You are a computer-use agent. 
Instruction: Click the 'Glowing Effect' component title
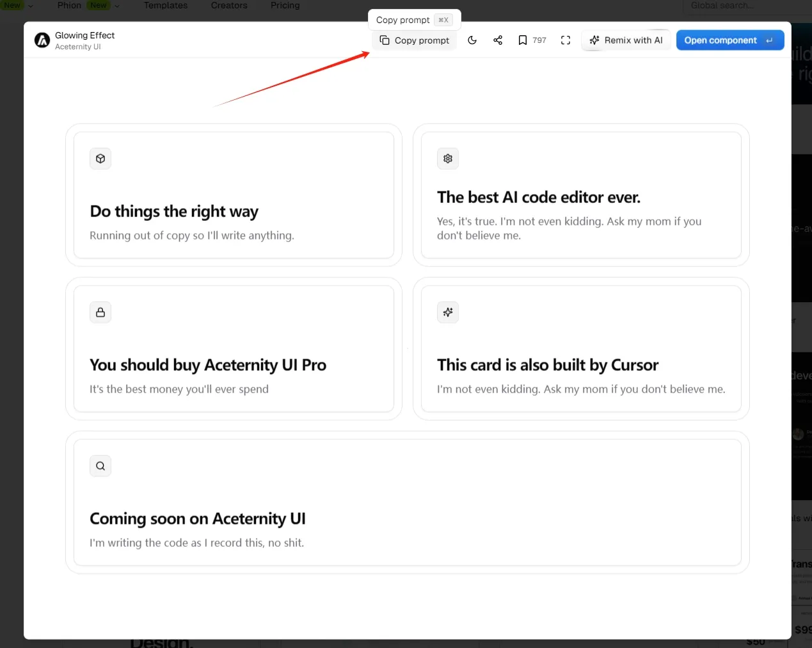tap(84, 35)
